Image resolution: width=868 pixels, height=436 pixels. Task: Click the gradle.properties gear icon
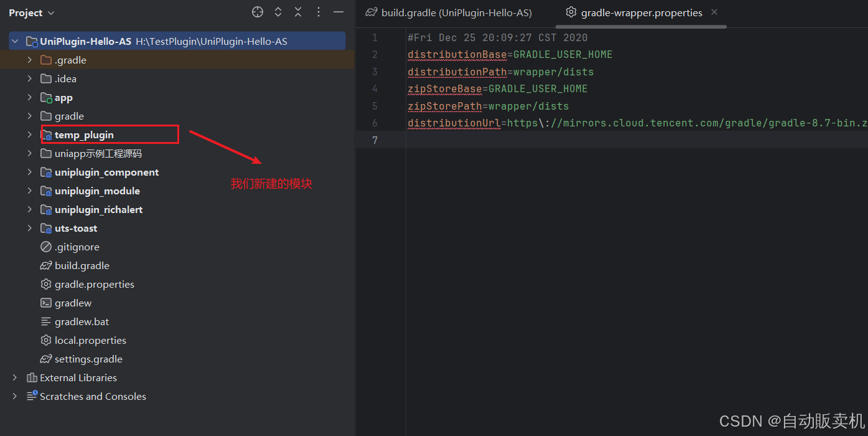(x=46, y=285)
